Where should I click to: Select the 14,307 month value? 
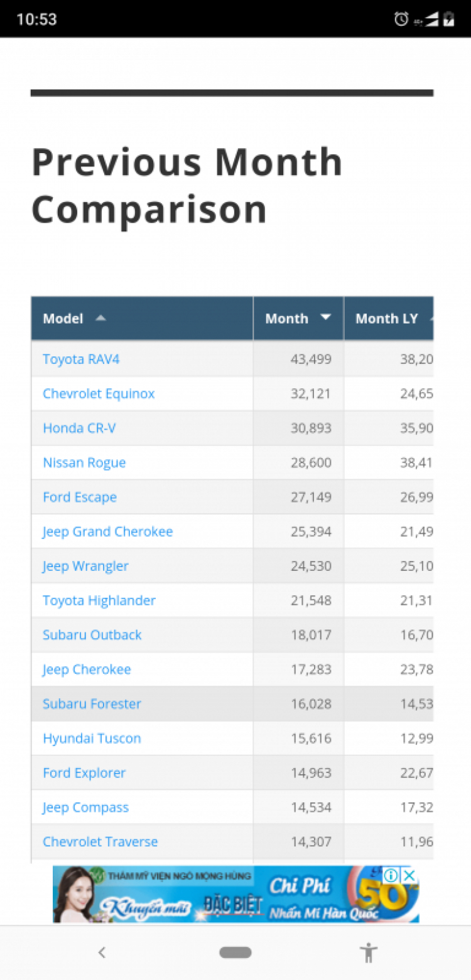pos(311,842)
